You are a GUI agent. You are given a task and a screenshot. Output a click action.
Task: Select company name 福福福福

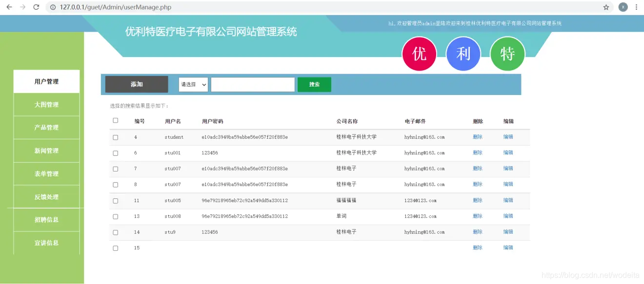(346, 200)
